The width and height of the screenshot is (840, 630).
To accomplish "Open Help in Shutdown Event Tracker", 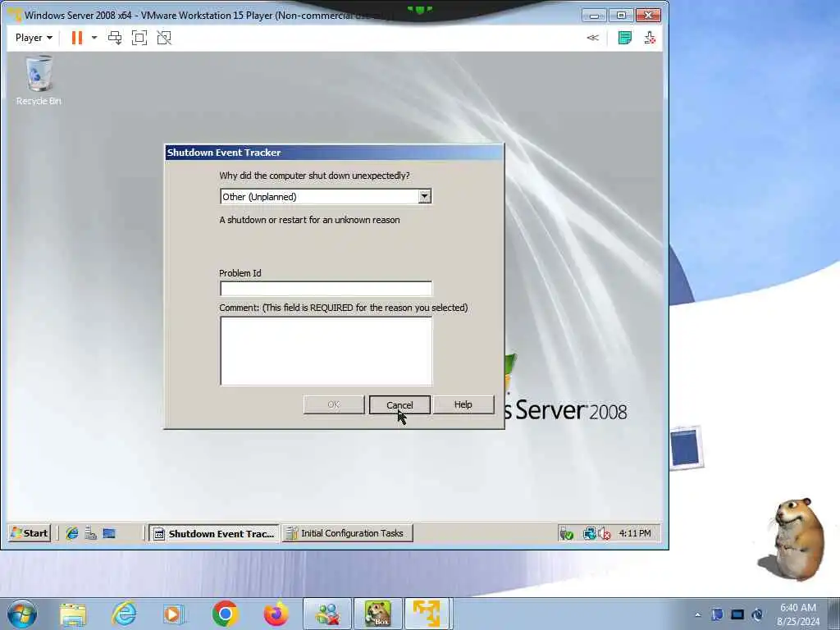I will [x=463, y=404].
